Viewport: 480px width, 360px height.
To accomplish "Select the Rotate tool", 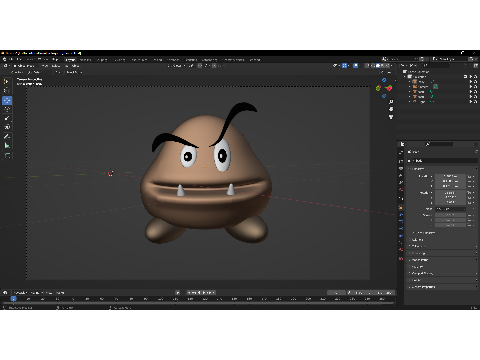I will 7,109.
